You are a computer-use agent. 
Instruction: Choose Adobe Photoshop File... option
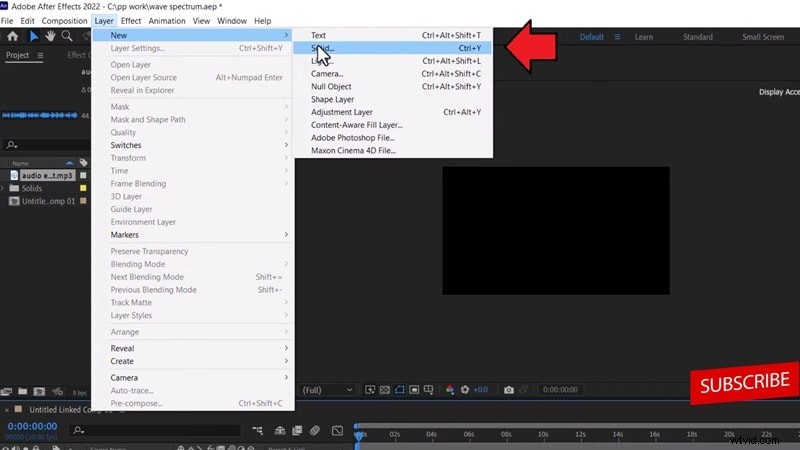coord(393,137)
